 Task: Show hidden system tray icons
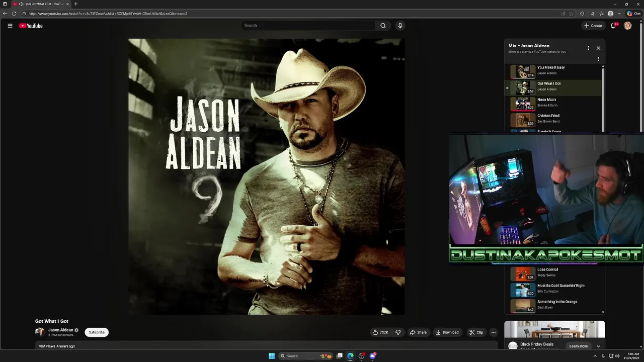coord(595,356)
